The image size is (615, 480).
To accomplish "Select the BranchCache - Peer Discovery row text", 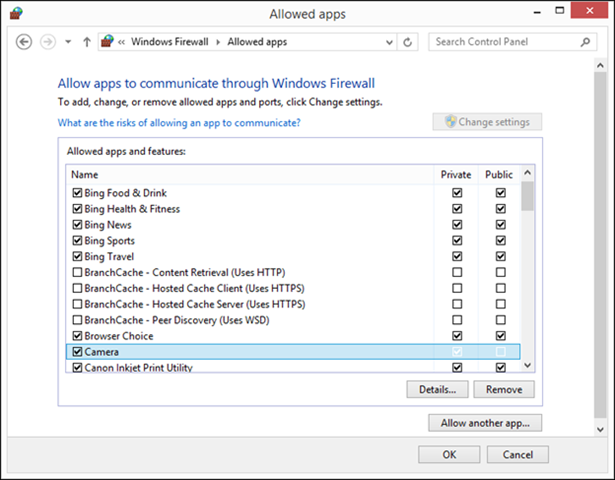I will point(177,320).
